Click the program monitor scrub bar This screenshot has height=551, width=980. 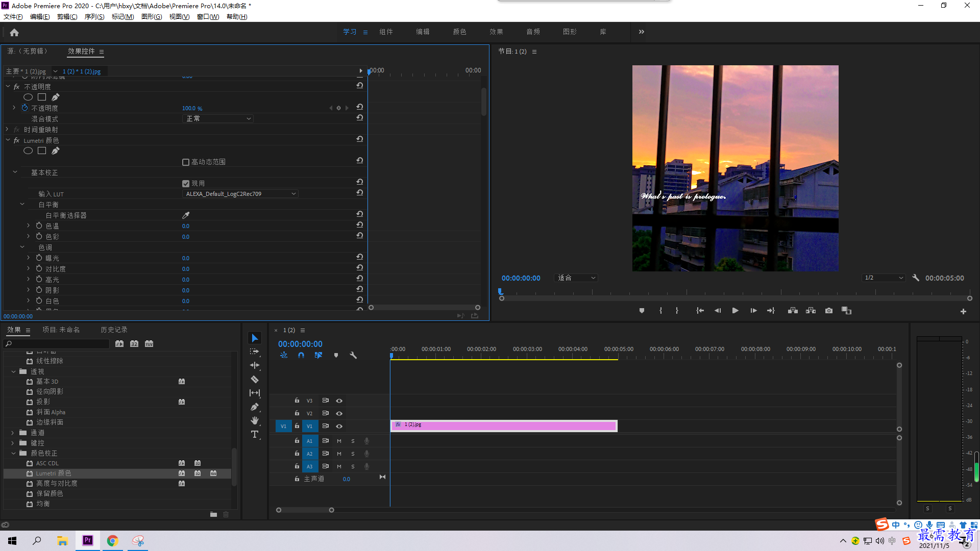735,298
